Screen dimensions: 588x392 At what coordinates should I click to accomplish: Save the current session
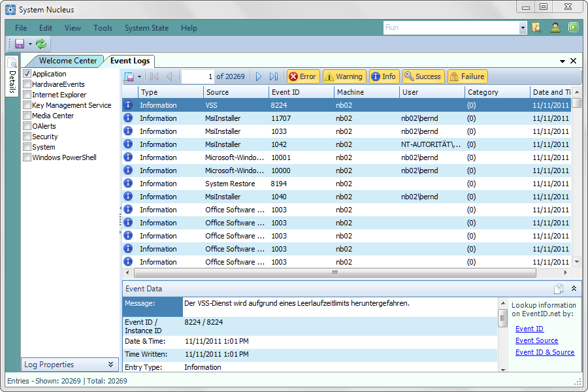18,43
